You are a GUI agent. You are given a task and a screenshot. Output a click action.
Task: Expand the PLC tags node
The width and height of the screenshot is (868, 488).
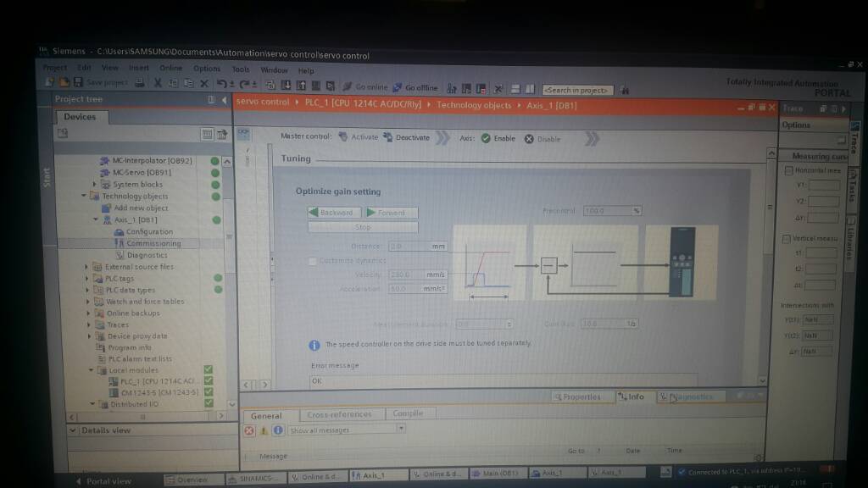point(87,278)
